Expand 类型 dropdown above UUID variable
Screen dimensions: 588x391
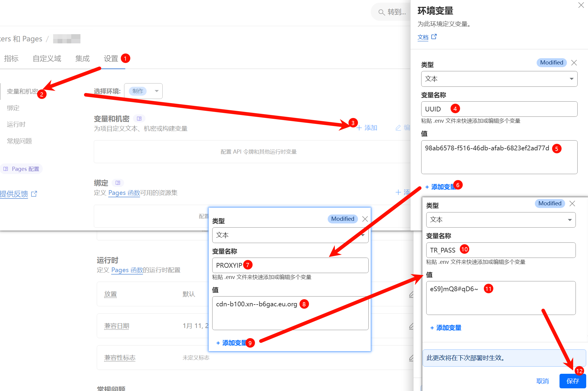(x=499, y=79)
